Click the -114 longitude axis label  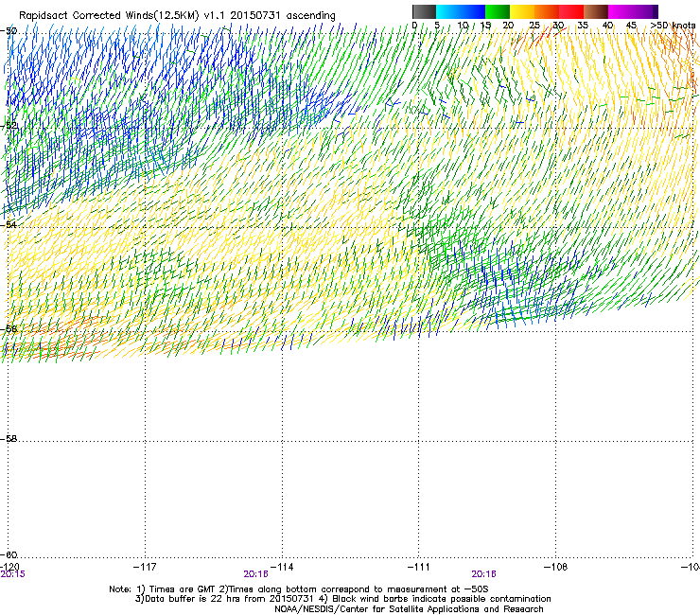(x=282, y=567)
